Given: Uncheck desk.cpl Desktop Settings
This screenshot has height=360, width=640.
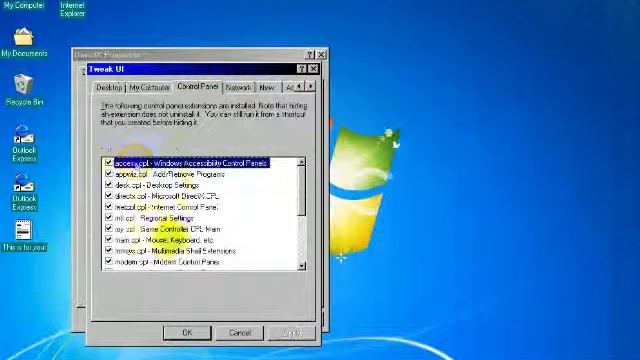Looking at the screenshot, I should pyautogui.click(x=109, y=184).
